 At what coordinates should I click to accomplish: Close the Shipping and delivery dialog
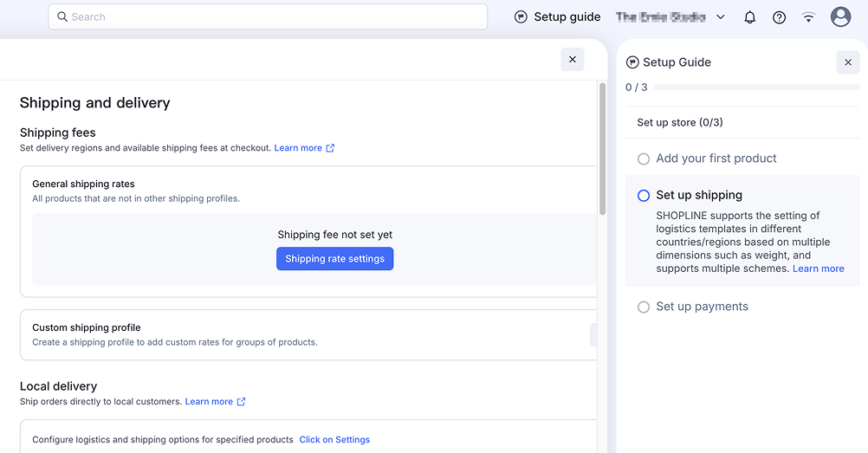click(572, 60)
